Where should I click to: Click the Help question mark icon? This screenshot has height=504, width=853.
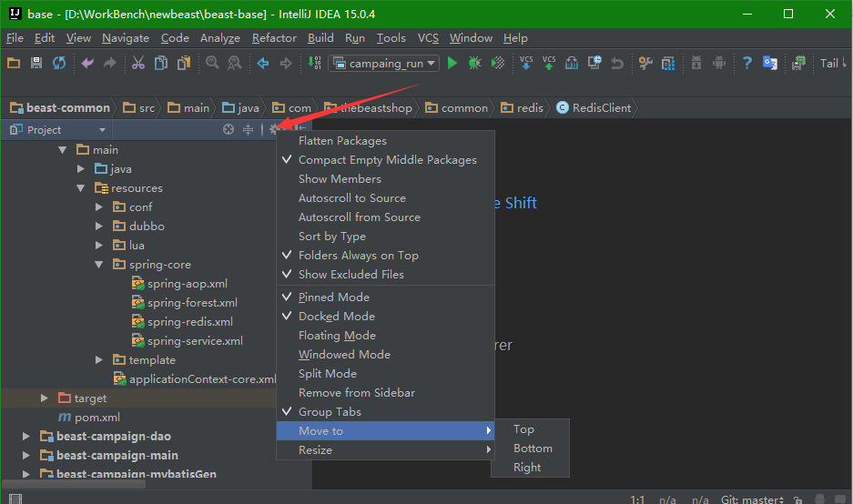pos(747,63)
